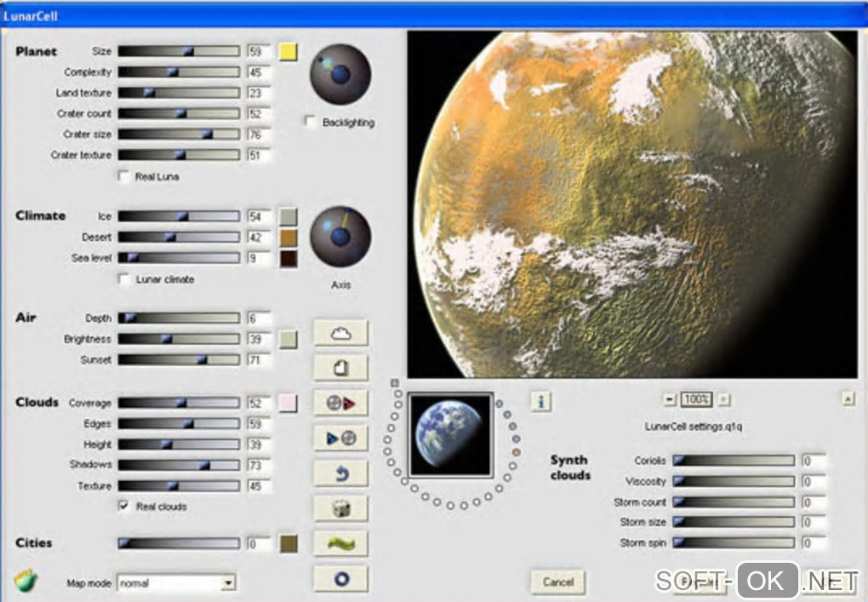
Task: Click the small arrow button below preview corner
Action: 848,398
